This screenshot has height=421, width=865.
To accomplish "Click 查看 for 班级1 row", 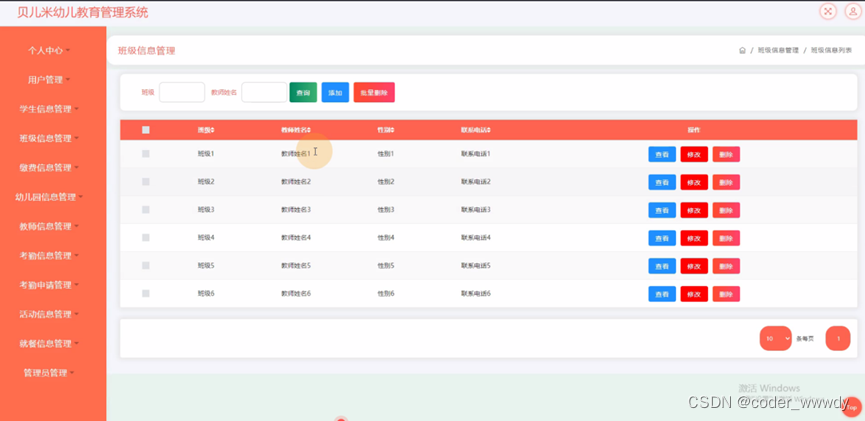I will (x=662, y=154).
